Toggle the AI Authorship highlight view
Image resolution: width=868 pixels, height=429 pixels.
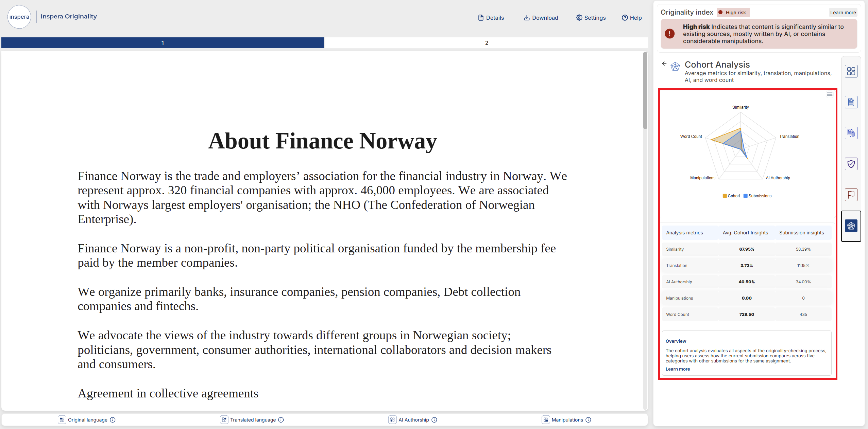click(392, 420)
